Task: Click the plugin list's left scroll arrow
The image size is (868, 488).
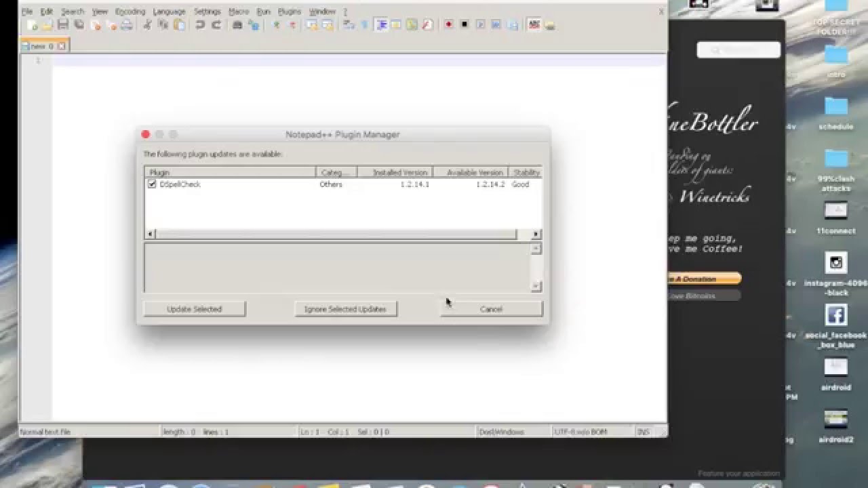Action: coord(151,234)
